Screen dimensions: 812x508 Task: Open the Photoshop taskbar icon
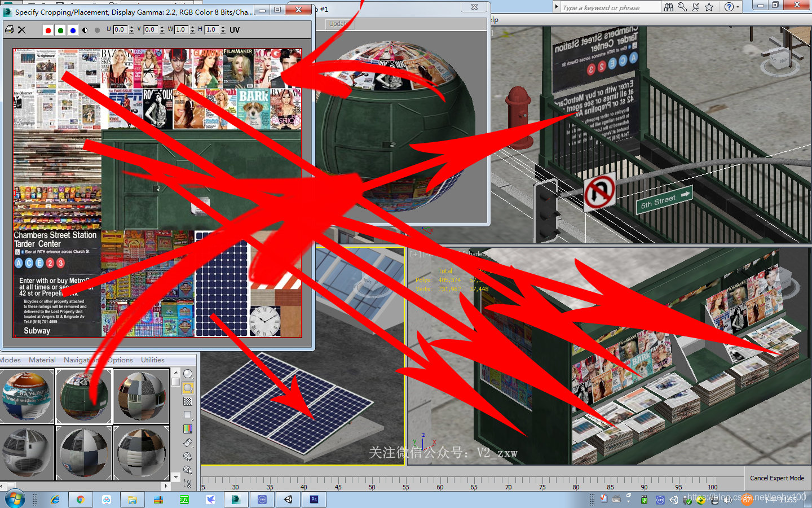pos(314,500)
